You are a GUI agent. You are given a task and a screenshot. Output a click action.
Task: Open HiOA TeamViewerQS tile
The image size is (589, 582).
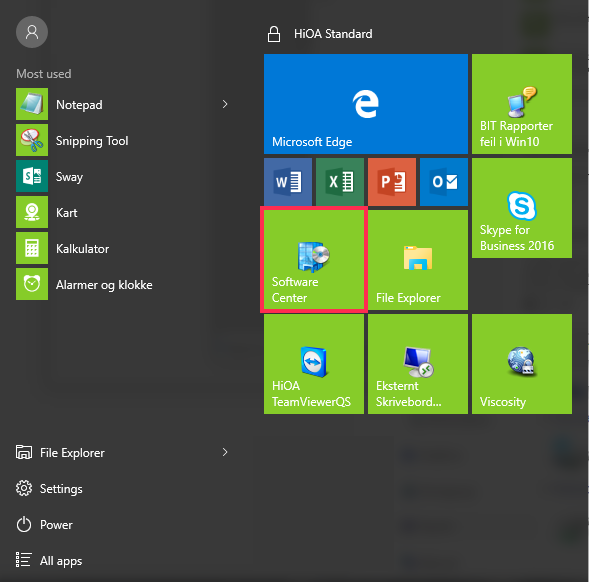(314, 364)
